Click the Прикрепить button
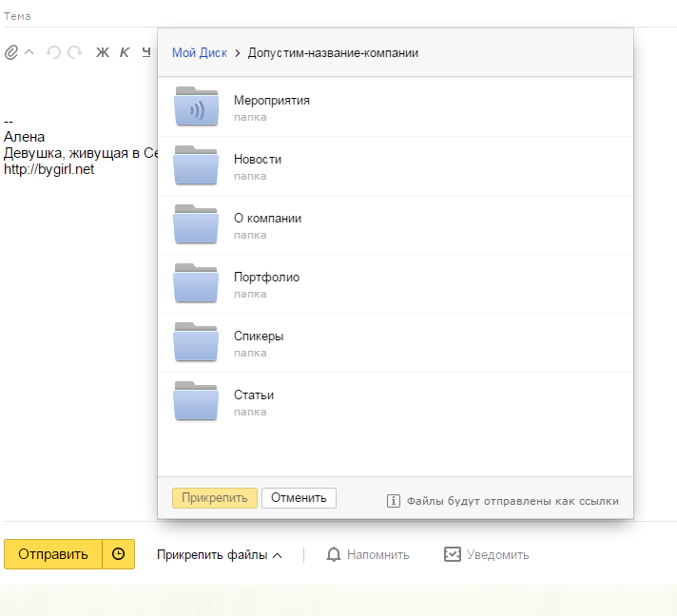This screenshot has height=616, width=677. pyautogui.click(x=215, y=498)
